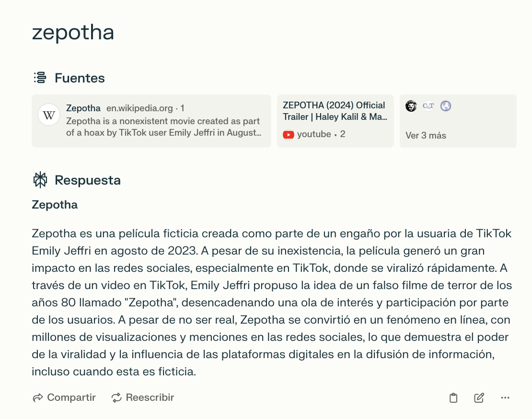The image size is (532, 419).
Task: Click the Respuesta asterisk icon
Action: point(40,180)
